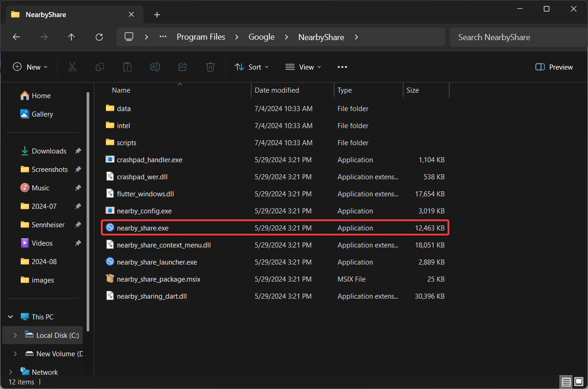Open Screenshots in Quick access
This screenshot has height=389, width=588.
(x=45, y=170)
